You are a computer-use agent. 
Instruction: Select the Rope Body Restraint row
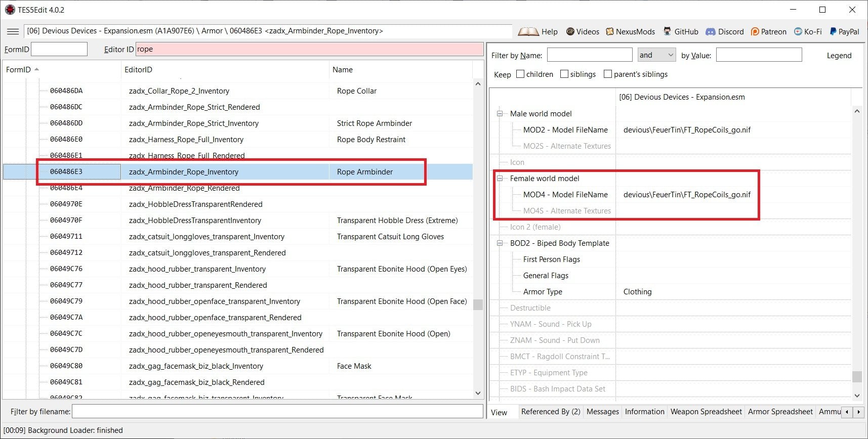[238, 140]
